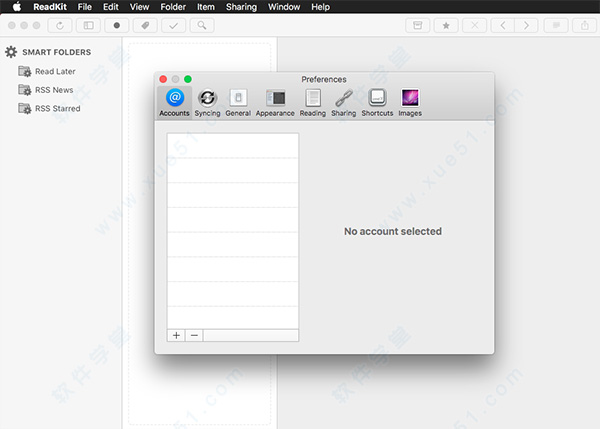The image size is (600, 429).
Task: Click the Smart Folders gear icon
Action: click(11, 52)
